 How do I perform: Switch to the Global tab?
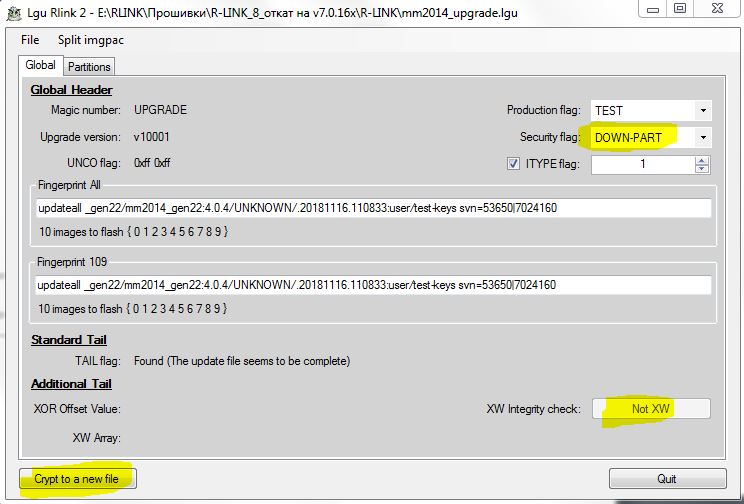point(40,65)
